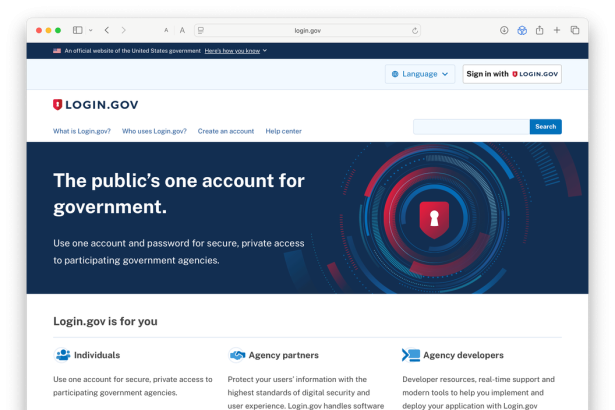
Task: Open "Who uses Login.gov?" nav link
Action: point(154,131)
